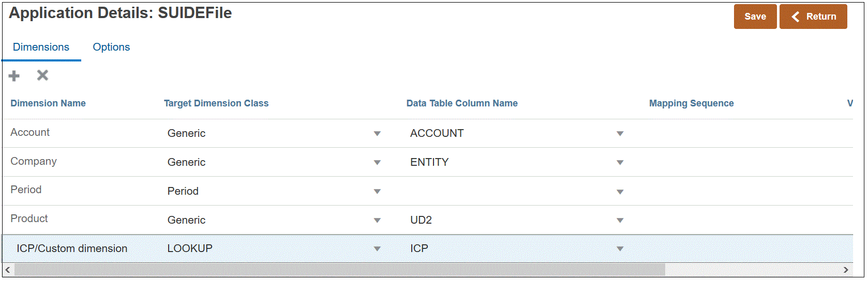Open ACCOUNT Data Table Column dropdown
This screenshot has height=281, width=868.
[x=620, y=134]
